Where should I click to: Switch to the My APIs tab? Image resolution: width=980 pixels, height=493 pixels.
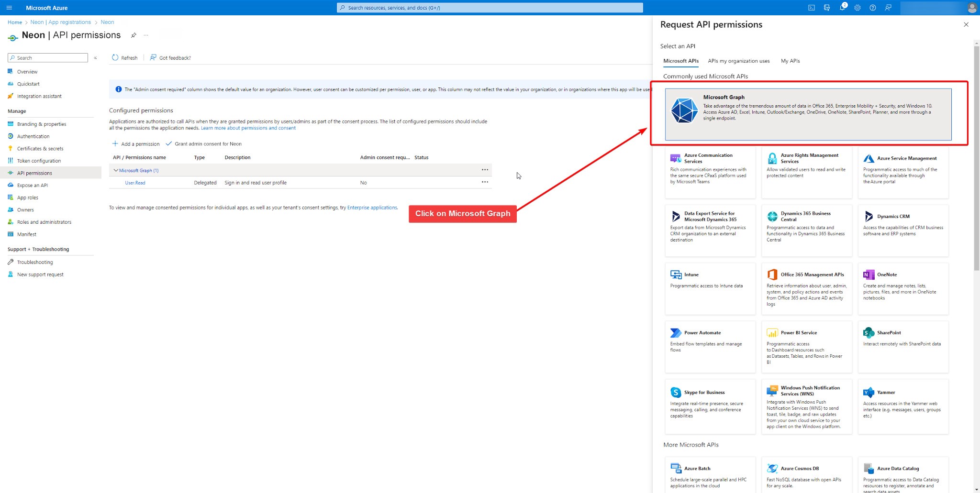coord(790,61)
